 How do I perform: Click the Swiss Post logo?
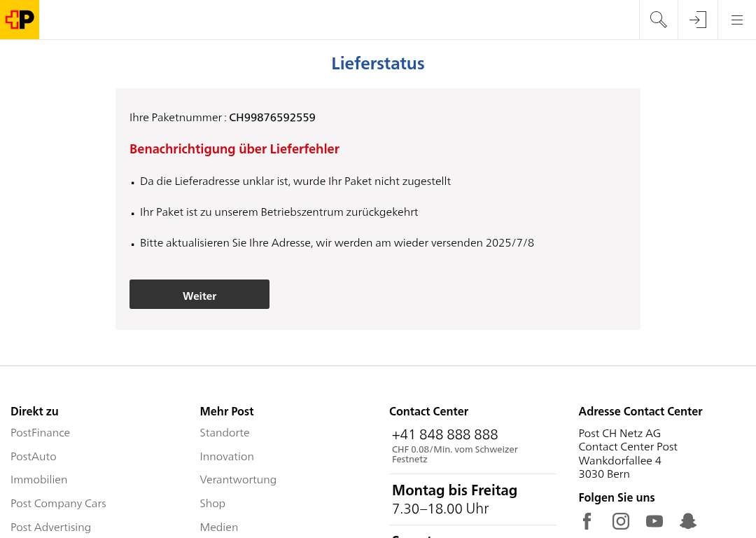pos(20,20)
